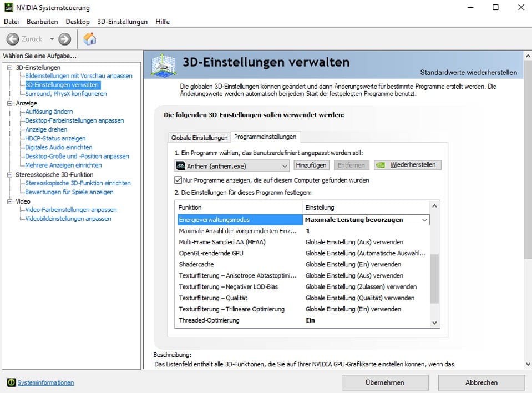Switch to the Globale Einstellungen tab
Viewport: 532px width, 393px height.
coord(199,137)
